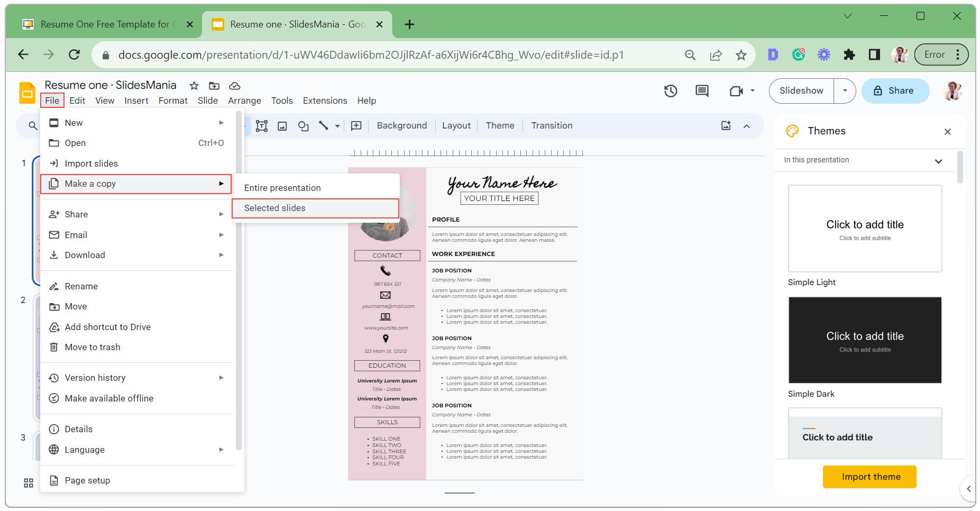Open grid view of slides
The height and width of the screenshot is (511, 980).
29,482
